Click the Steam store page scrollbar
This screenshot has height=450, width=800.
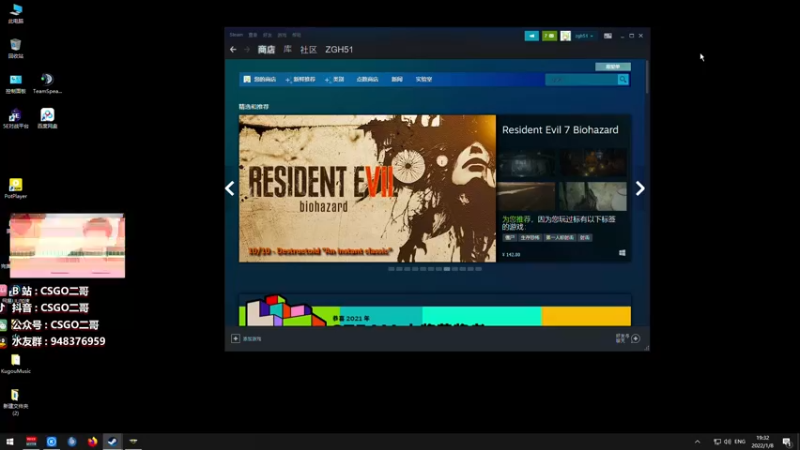(647, 78)
